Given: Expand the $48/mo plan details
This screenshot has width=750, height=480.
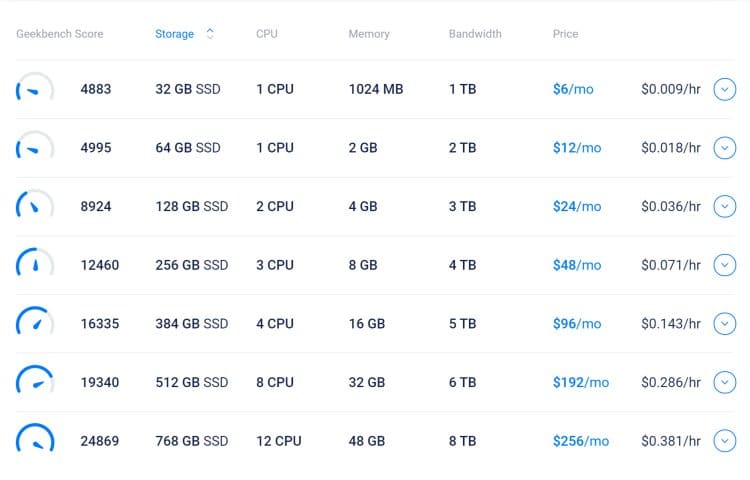Looking at the screenshot, I should pos(725,265).
